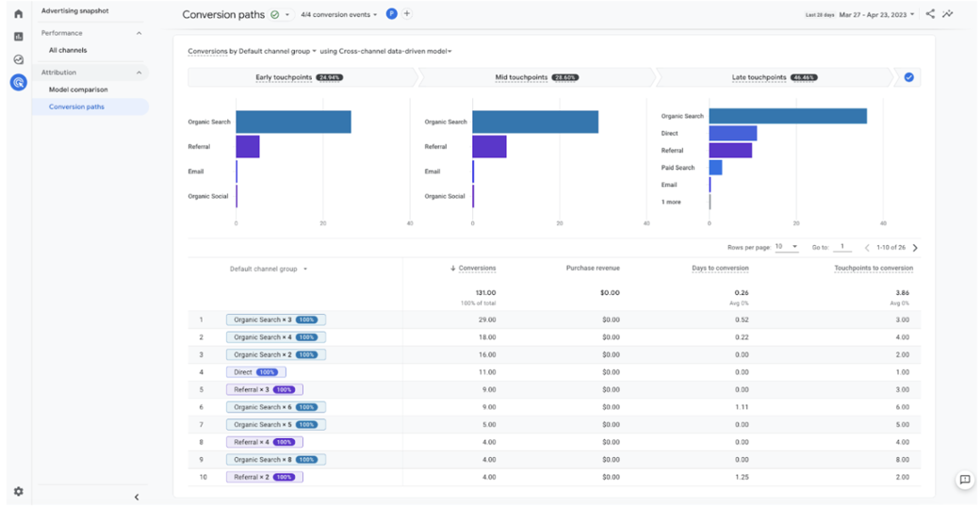Open the Home icon in left navigation
This screenshot has height=507, width=980.
18,14
